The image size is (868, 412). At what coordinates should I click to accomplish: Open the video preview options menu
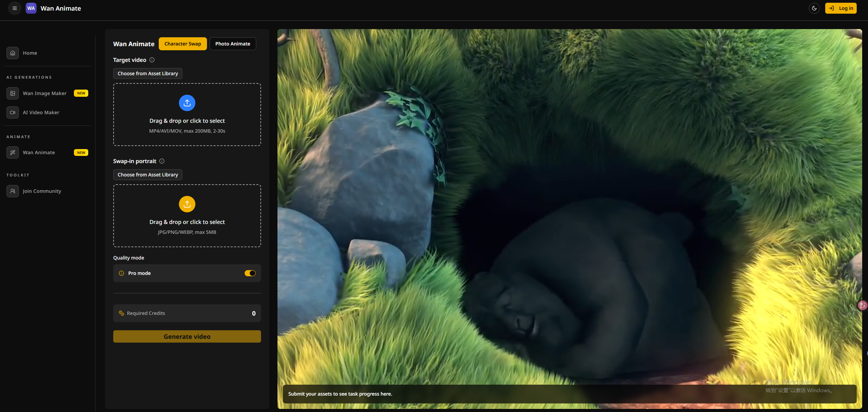coord(850,41)
